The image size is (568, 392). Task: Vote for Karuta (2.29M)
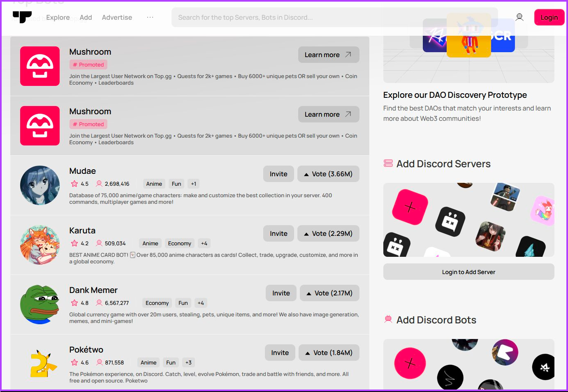pos(328,233)
